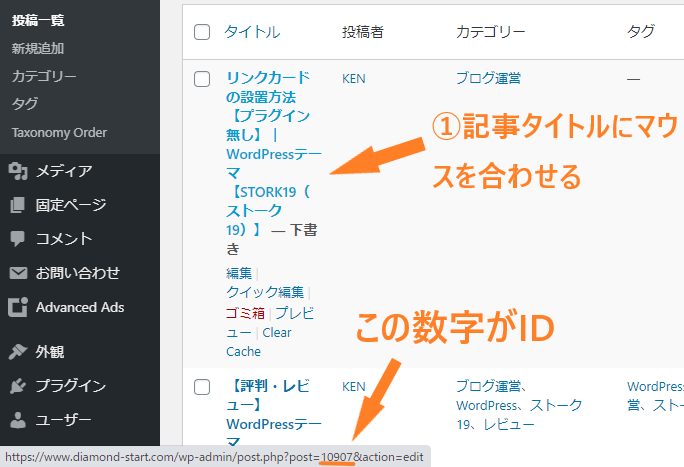Screen dimensions: 684x467
Task: Click WordPress category in second row
Action: 486,406
